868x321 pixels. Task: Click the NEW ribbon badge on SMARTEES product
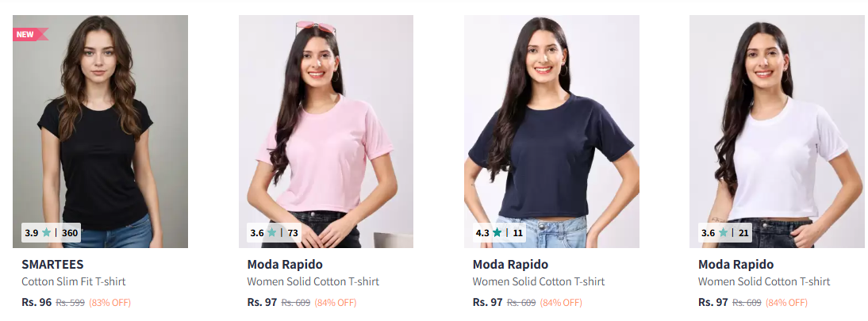(30, 34)
